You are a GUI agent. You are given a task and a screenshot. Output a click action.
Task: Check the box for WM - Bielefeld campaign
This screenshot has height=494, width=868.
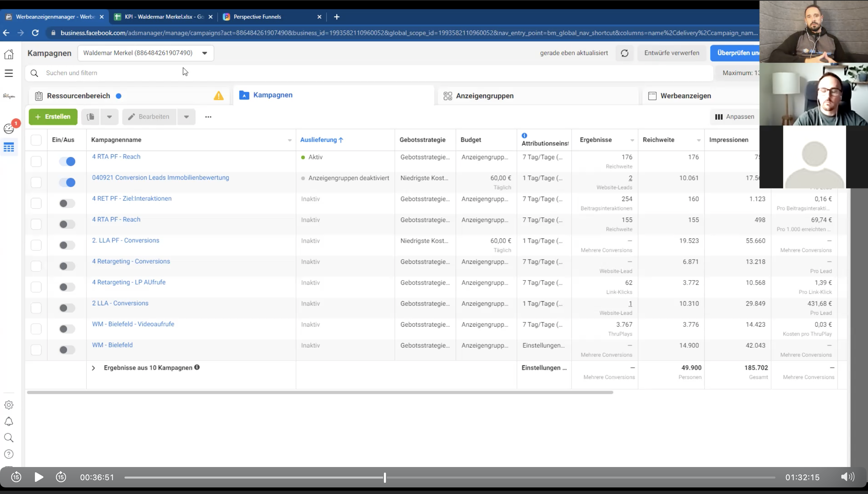pos(36,350)
